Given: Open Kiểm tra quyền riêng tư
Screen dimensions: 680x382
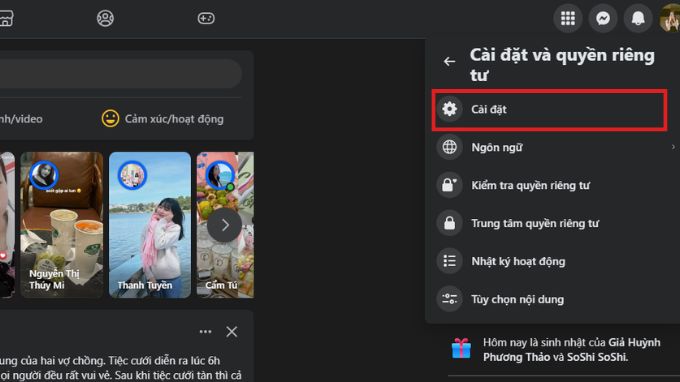Looking at the screenshot, I should click(x=556, y=185).
